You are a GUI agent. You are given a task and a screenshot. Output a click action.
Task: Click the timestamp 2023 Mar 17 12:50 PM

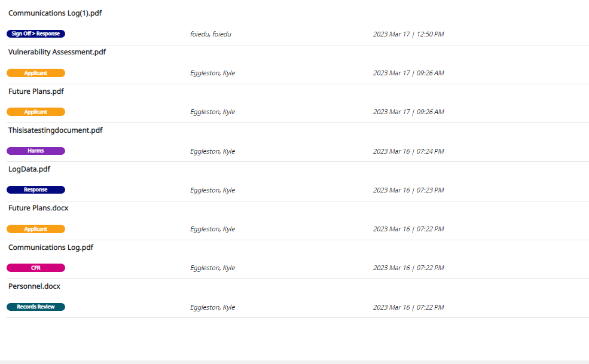(x=408, y=33)
